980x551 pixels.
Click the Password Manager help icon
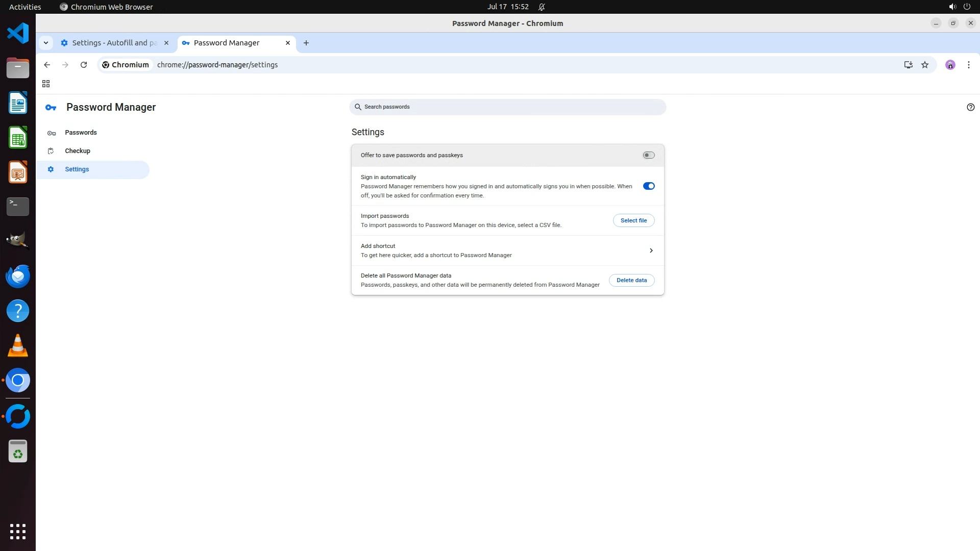970,107
